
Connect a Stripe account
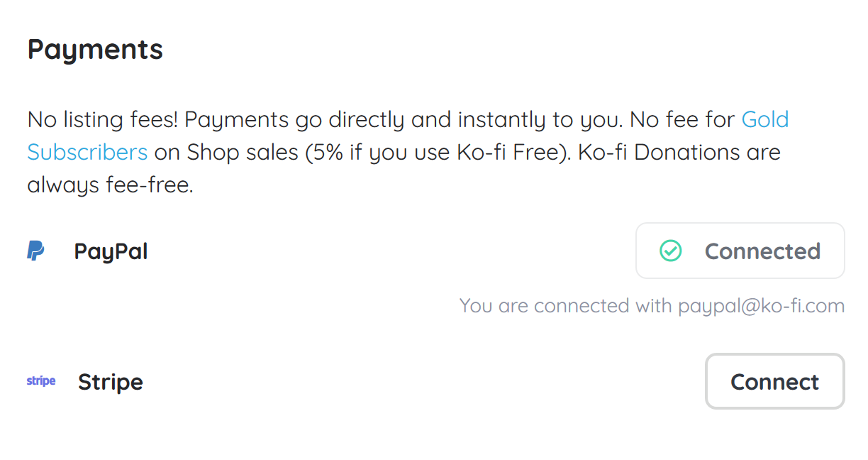[774, 381]
